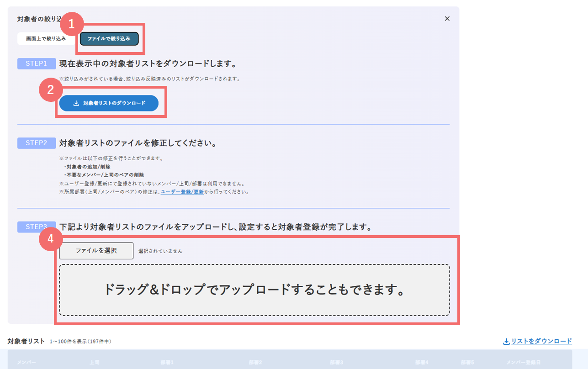Close the 対象者の絞り込み panel with X
Screen dimensions: 588x369
pos(447,19)
